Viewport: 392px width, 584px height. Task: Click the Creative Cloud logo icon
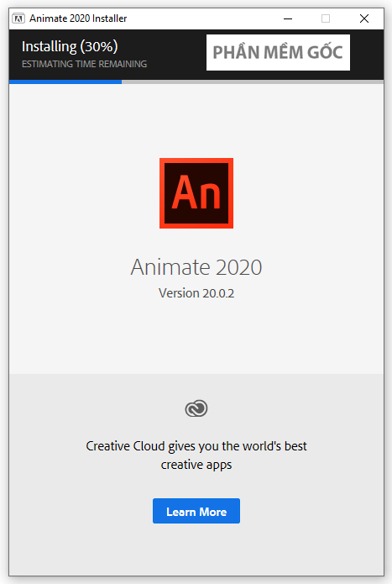point(196,408)
